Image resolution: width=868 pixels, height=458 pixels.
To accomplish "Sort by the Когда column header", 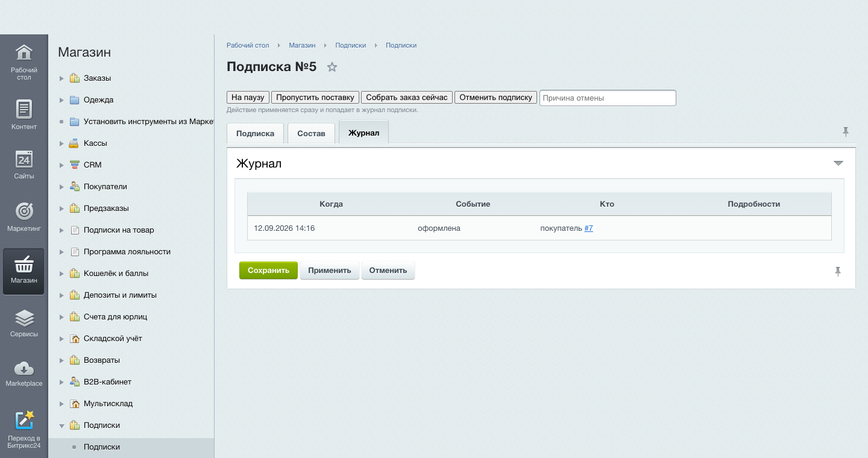I will [332, 204].
